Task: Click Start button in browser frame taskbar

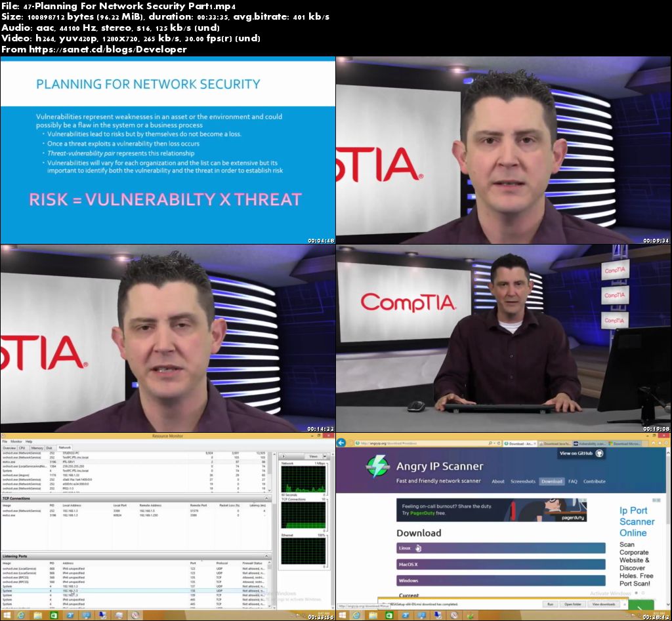Action: pyautogui.click(x=343, y=616)
